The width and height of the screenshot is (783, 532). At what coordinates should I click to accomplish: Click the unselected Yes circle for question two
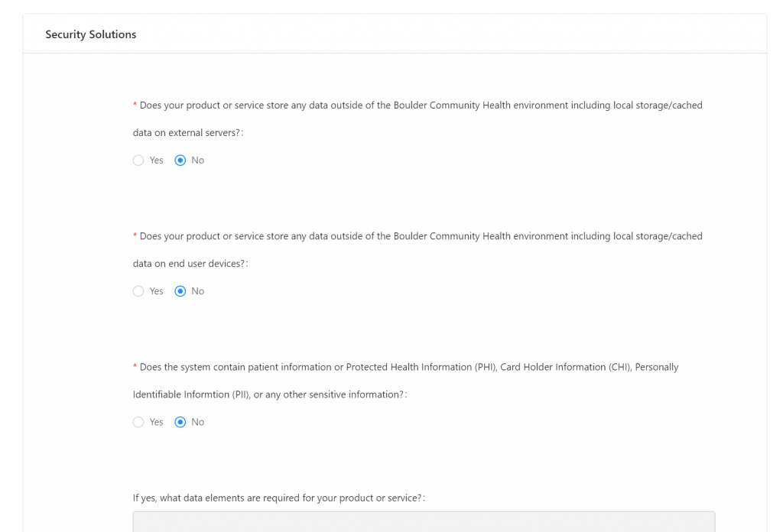138,291
